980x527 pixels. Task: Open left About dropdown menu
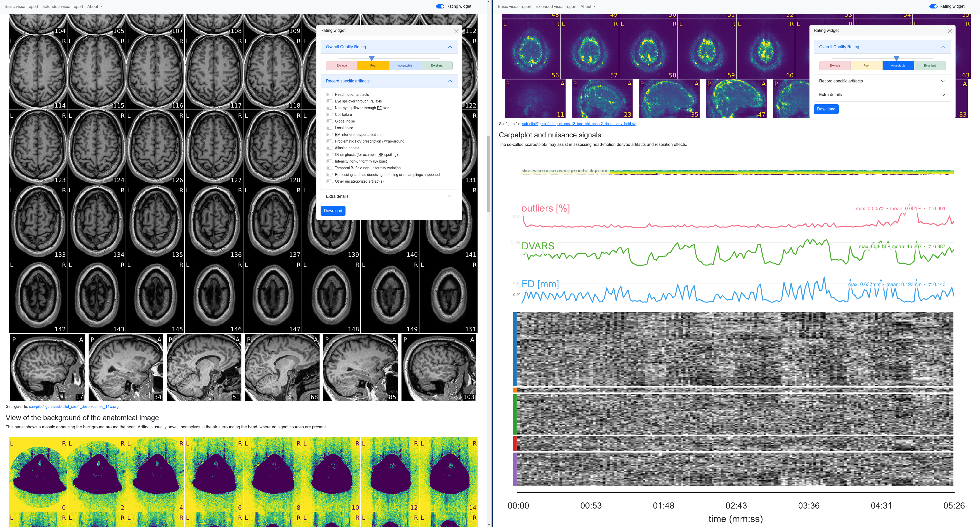pos(94,6)
